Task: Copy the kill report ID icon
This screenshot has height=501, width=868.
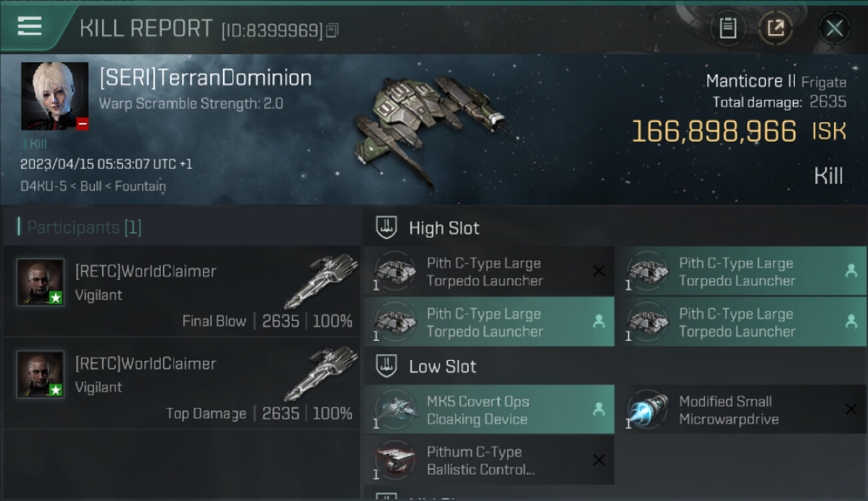Action: (333, 30)
